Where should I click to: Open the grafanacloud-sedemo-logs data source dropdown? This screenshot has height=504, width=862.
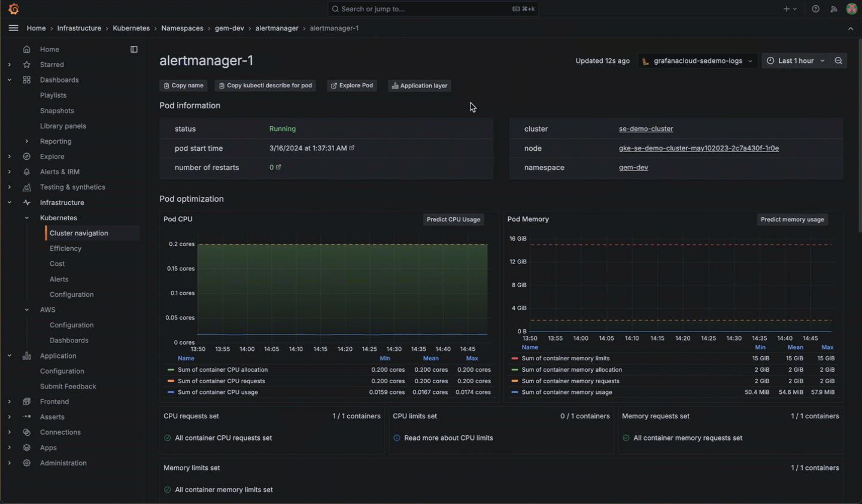pos(697,61)
